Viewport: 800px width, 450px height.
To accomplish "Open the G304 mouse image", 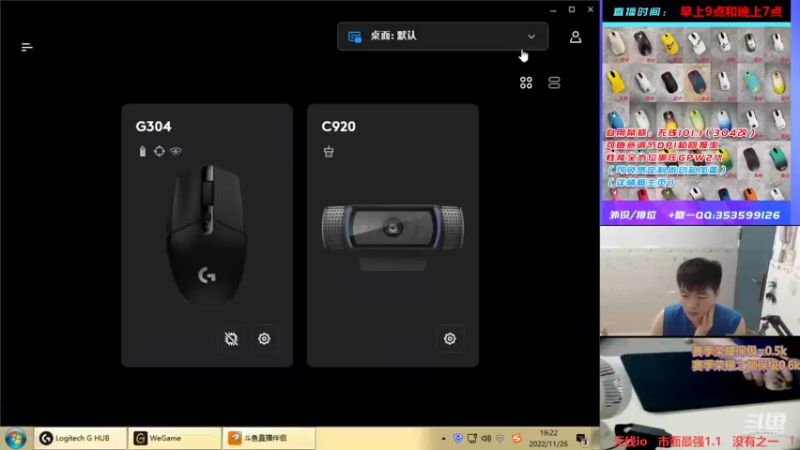I will point(207,235).
